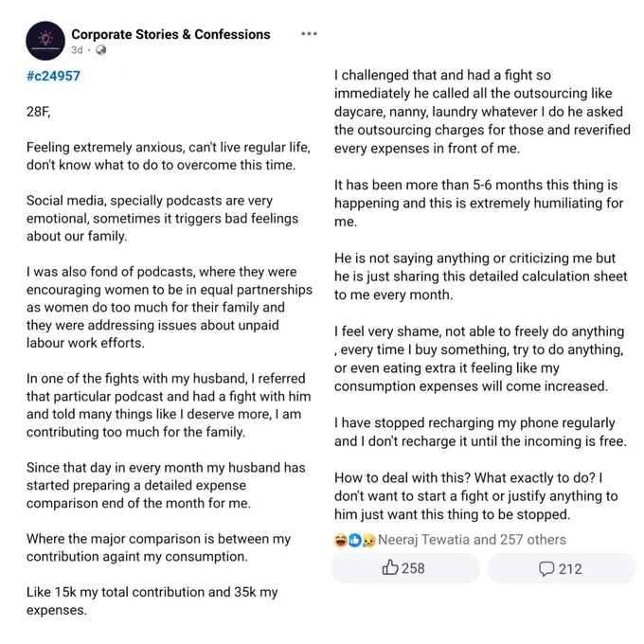Click the paragraph beginning 'I challenged that'
The width and height of the screenshot is (644, 644).
[x=482, y=112]
